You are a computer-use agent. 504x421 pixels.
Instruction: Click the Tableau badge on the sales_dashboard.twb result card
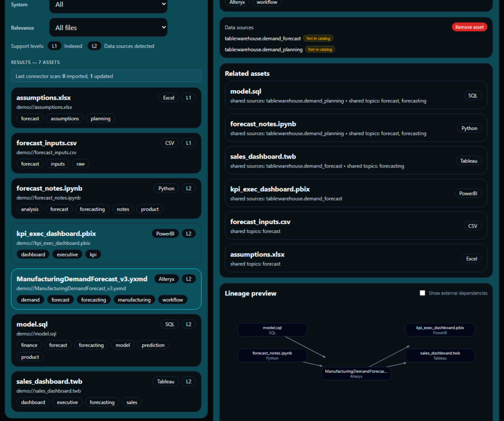pos(165,382)
